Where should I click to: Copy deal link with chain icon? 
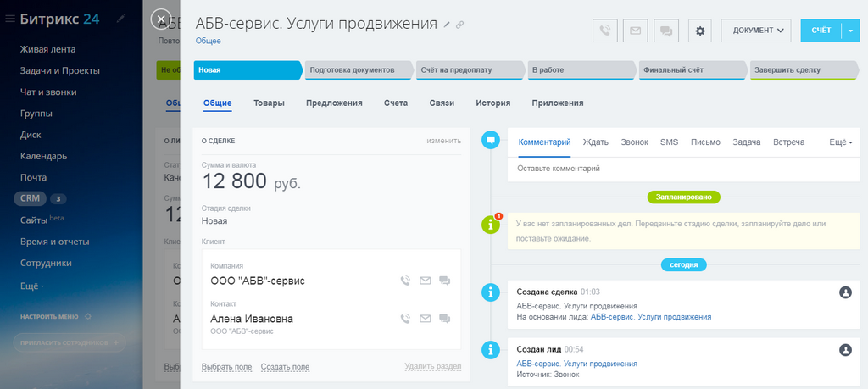tap(459, 25)
